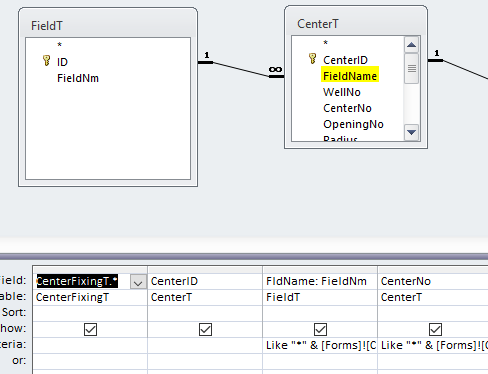Click column selector above CenterID field

205,270
